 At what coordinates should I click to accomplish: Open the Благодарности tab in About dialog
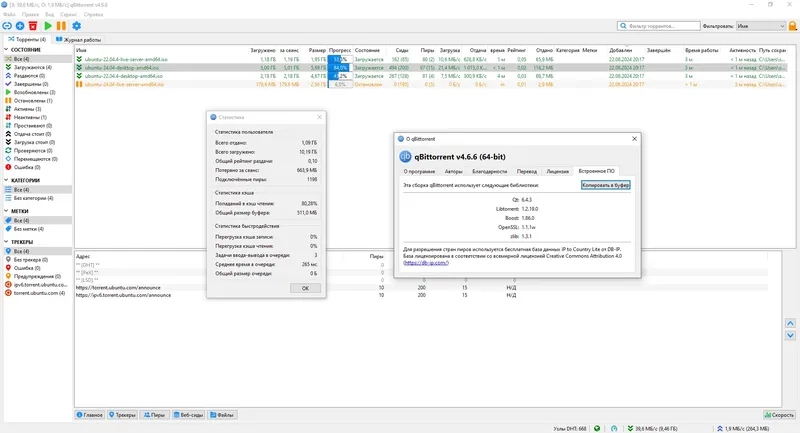click(x=489, y=171)
